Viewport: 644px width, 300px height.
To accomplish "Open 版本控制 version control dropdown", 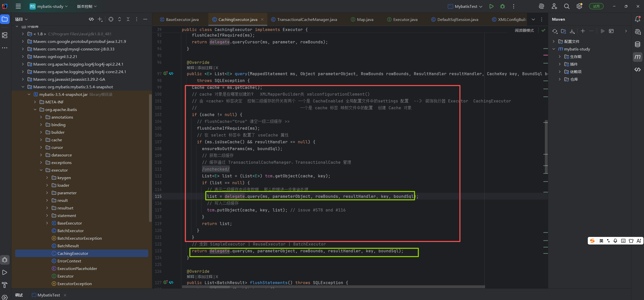I will [87, 6].
